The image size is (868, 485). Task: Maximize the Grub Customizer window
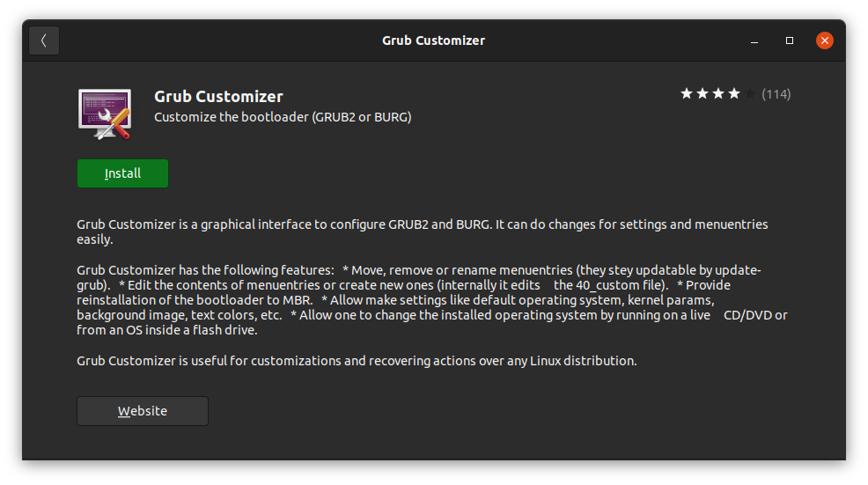790,40
